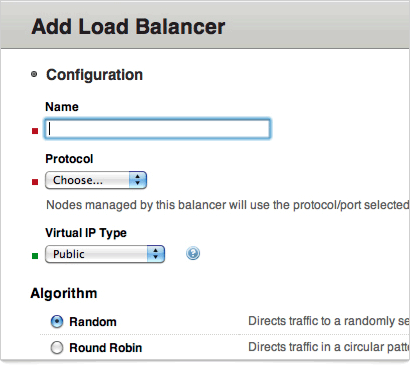
Task: Click the Configuration section heading
Action: click(94, 75)
